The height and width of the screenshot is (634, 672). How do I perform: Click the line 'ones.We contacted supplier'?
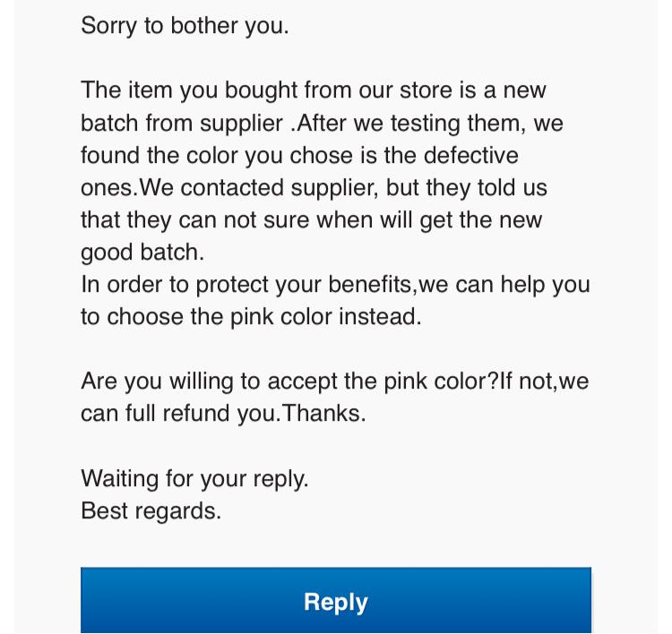pyautogui.click(x=314, y=188)
